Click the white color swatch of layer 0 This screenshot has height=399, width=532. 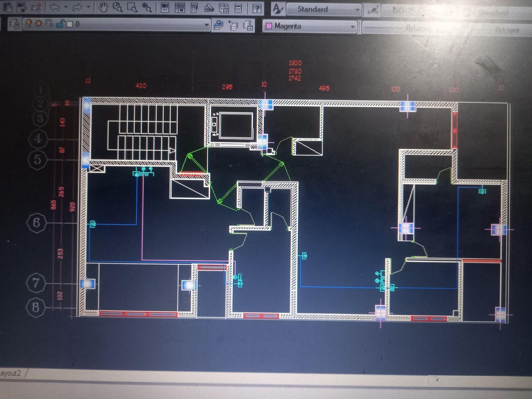click(70, 24)
